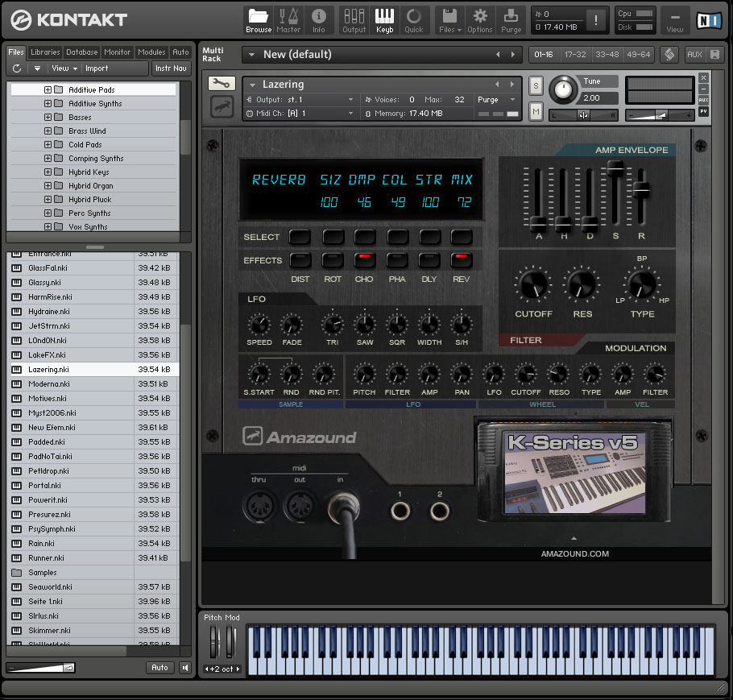Expand the Hybrid Keys folder
The height and width of the screenshot is (700, 733).
coord(48,172)
